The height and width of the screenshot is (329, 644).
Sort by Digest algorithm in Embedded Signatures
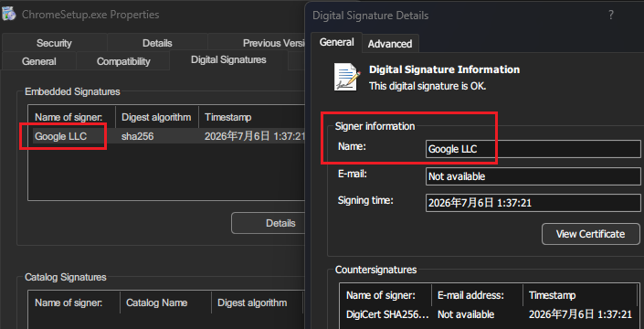(x=157, y=117)
